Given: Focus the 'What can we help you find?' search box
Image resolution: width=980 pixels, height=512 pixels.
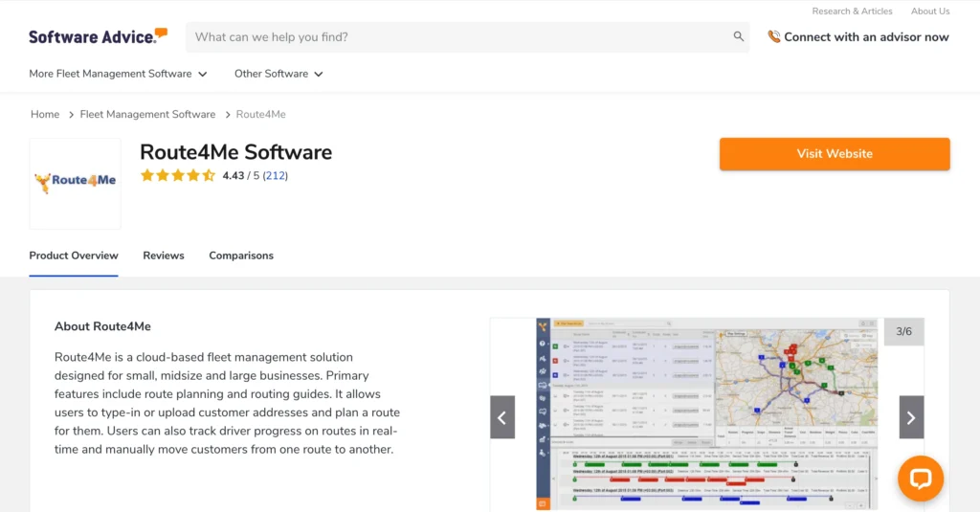Looking at the screenshot, I should pos(467,37).
